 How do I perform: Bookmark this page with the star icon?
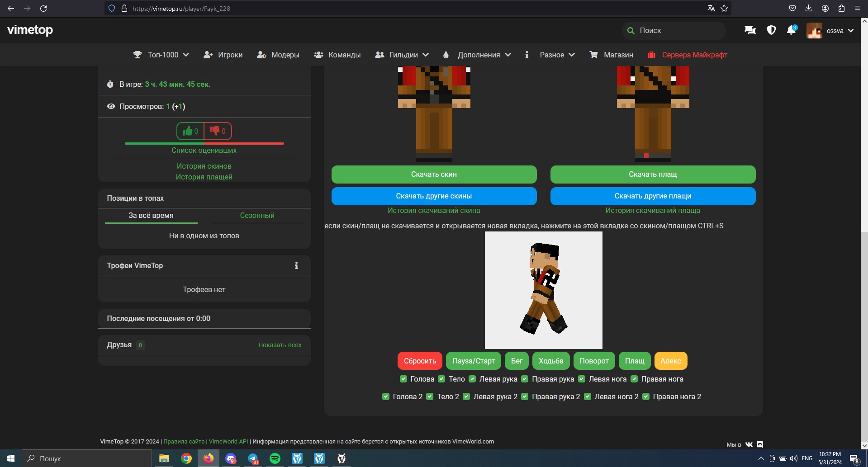pos(724,8)
